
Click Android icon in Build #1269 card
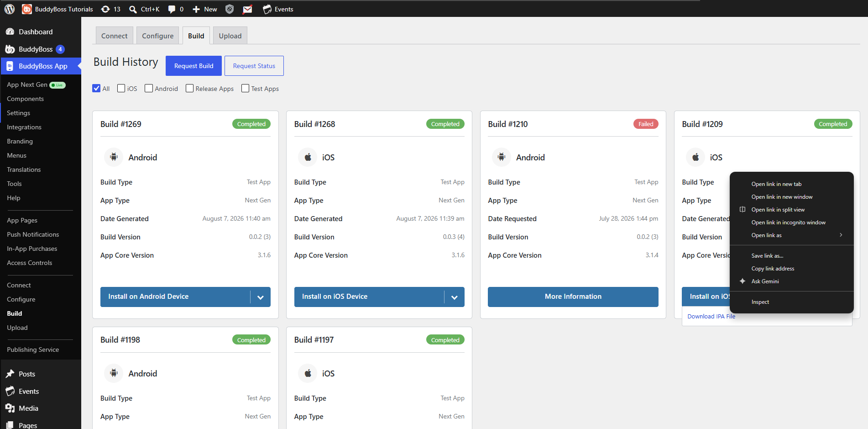(x=114, y=157)
